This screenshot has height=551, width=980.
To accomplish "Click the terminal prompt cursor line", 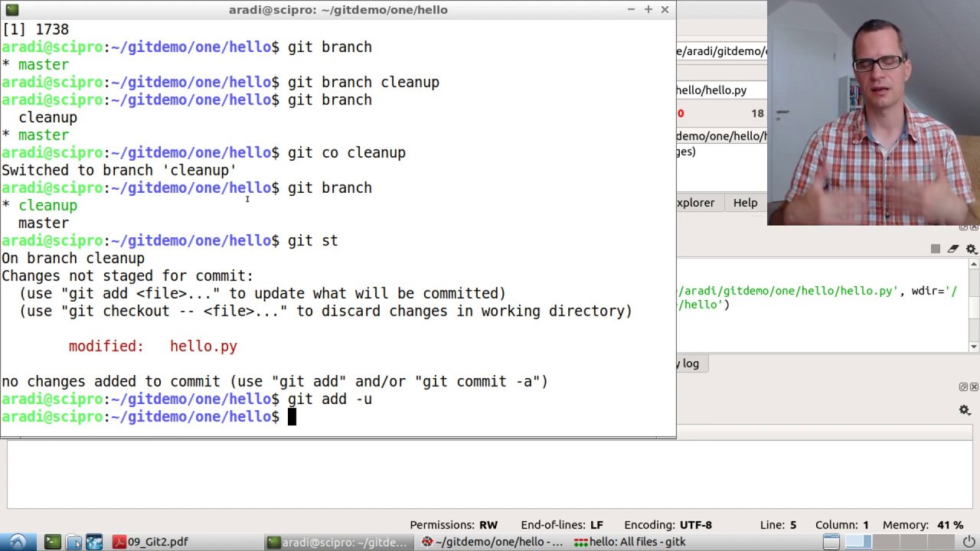I will point(149,417).
